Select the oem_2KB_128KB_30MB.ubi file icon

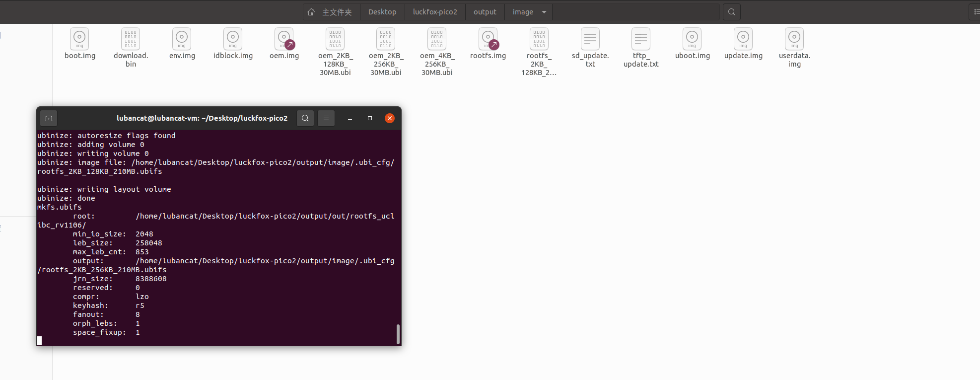click(x=335, y=38)
